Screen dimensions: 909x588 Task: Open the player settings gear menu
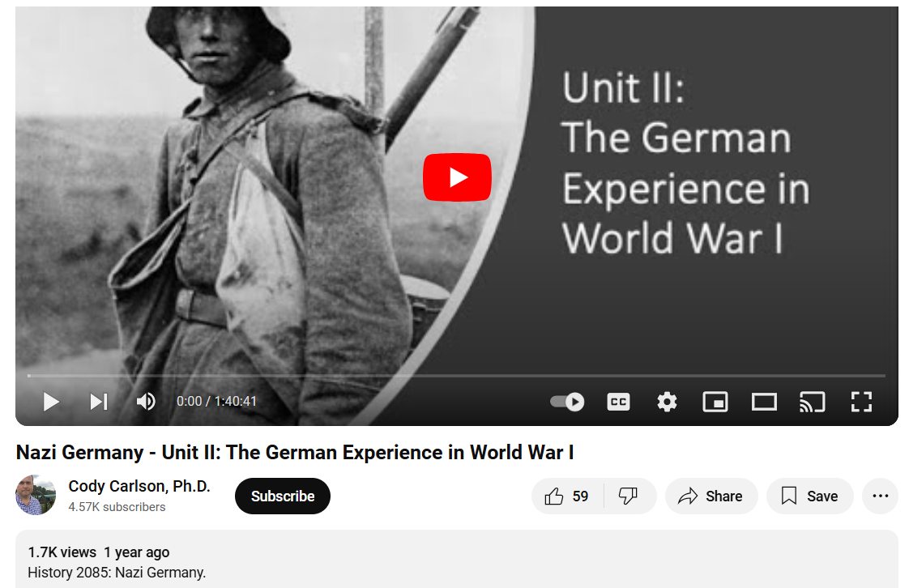(x=667, y=402)
